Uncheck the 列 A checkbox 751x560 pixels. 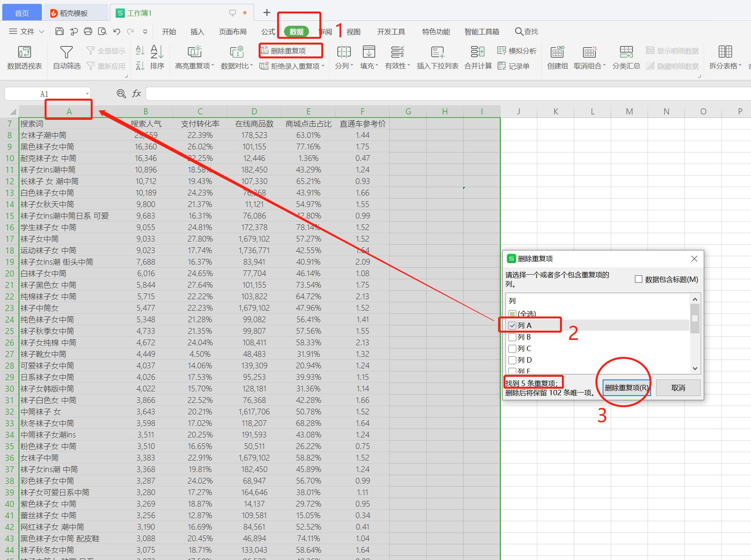pyautogui.click(x=512, y=326)
